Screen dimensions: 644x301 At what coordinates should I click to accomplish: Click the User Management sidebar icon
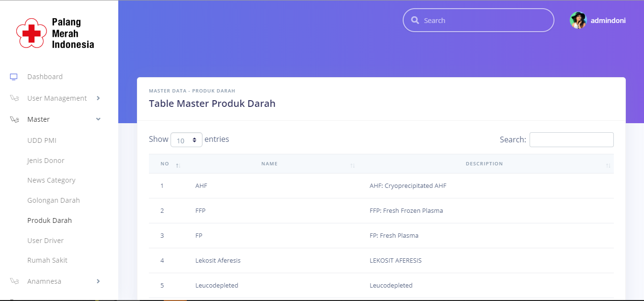click(x=14, y=98)
